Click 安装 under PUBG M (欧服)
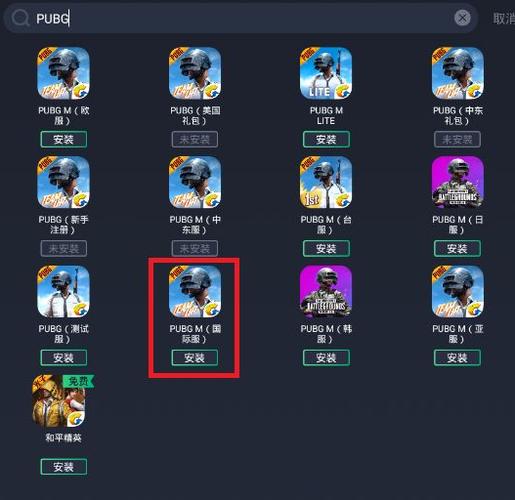 click(x=64, y=139)
